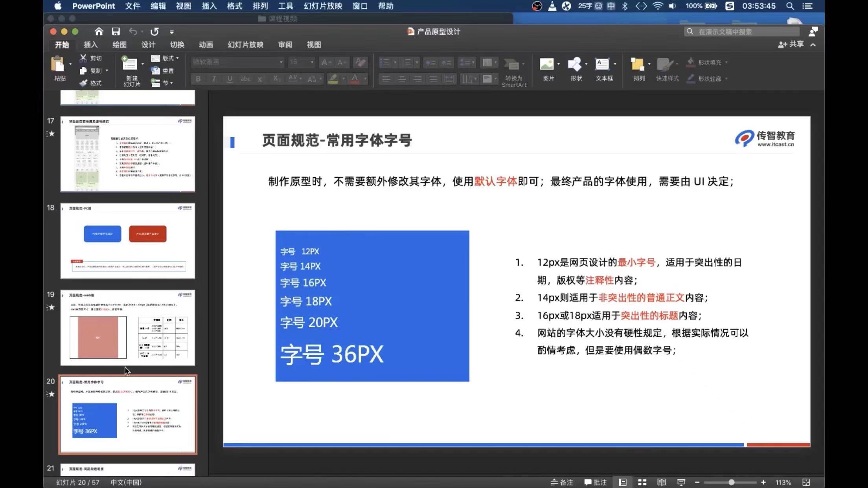Screen dimensions: 868x488
Task: Switch to slide sorter grid view
Action: coord(642,482)
